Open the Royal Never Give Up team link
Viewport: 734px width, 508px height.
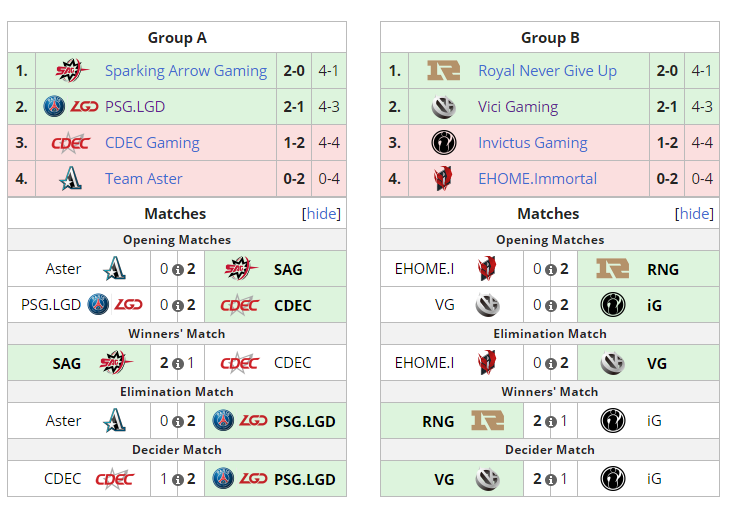click(547, 71)
